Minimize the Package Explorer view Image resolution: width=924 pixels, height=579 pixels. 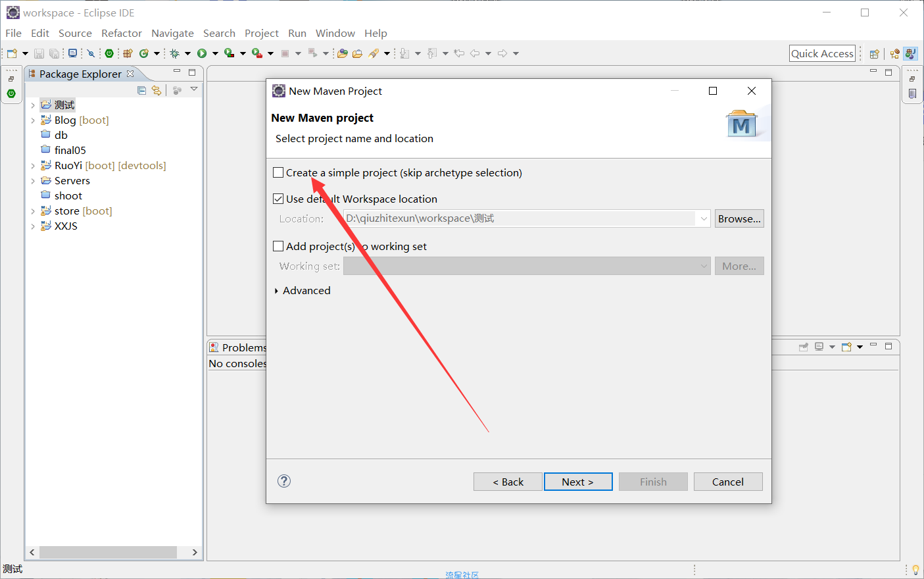pyautogui.click(x=177, y=72)
